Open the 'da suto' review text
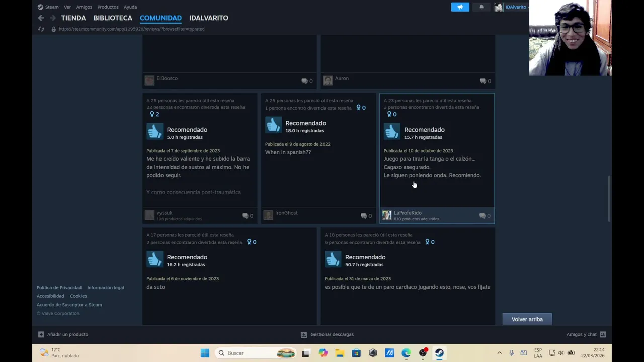 [155, 287]
